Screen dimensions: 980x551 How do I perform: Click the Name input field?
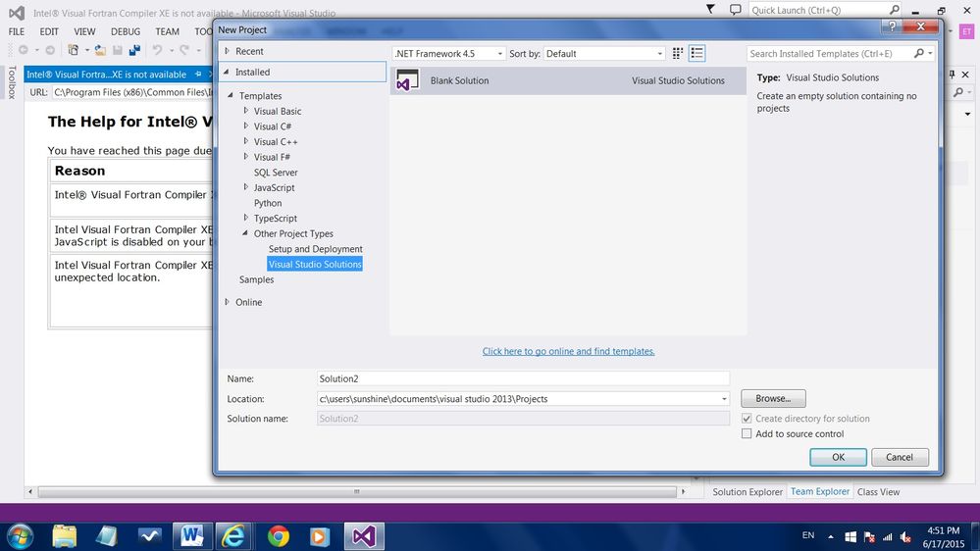pyautogui.click(x=523, y=378)
